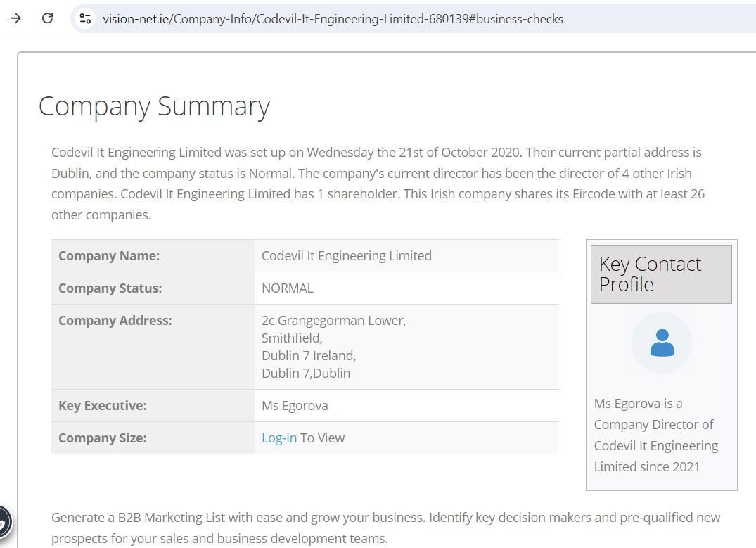The image size is (756, 548).
Task: Click the 2c Grangegorman Lower, address line
Action: [333, 321]
